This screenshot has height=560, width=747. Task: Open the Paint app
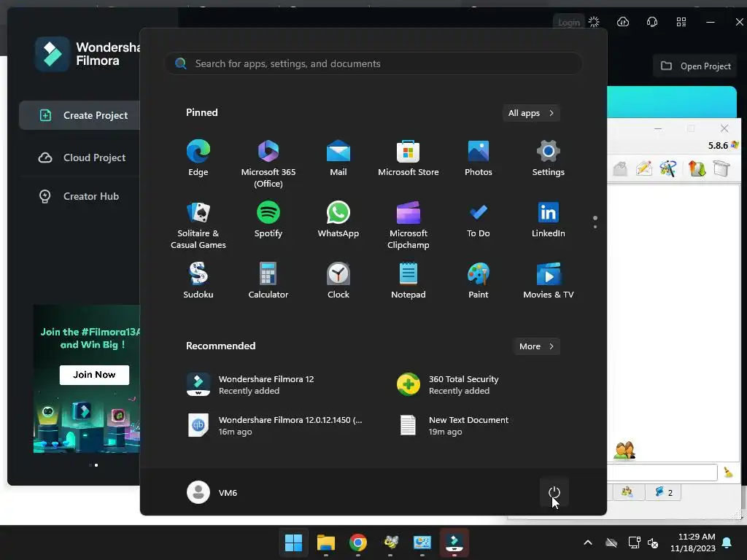[479, 281]
